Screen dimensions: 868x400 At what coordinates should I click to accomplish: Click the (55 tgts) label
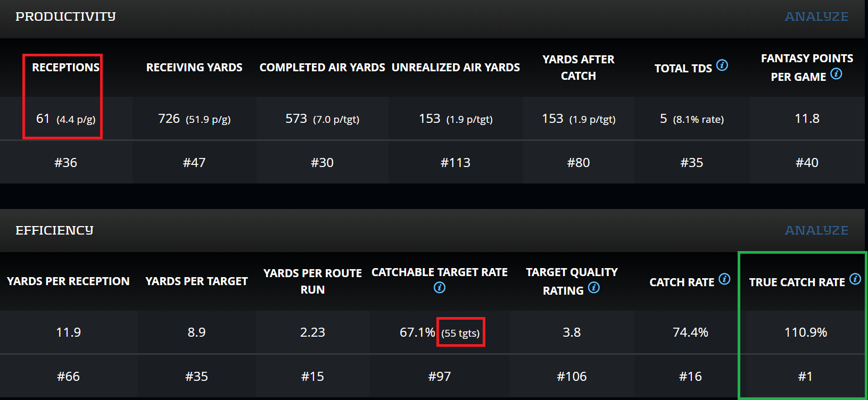click(x=460, y=334)
